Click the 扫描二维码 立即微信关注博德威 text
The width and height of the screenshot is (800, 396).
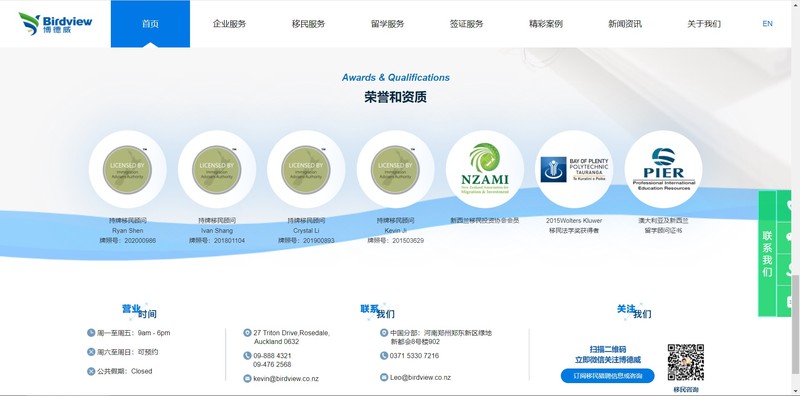[608, 355]
